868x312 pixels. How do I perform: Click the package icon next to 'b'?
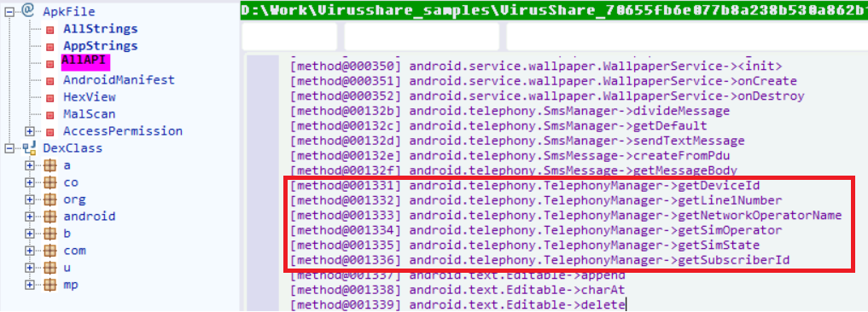coord(50,234)
